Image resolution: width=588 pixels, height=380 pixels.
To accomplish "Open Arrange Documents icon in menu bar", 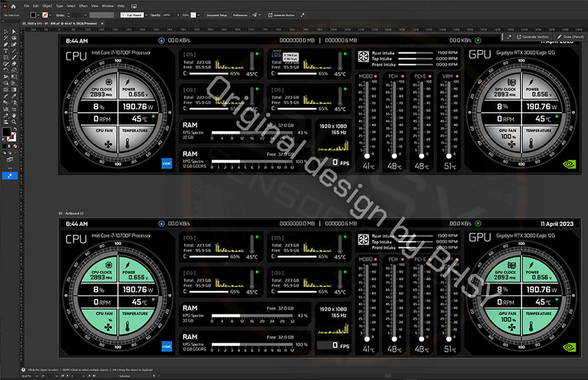I will (x=134, y=6).
